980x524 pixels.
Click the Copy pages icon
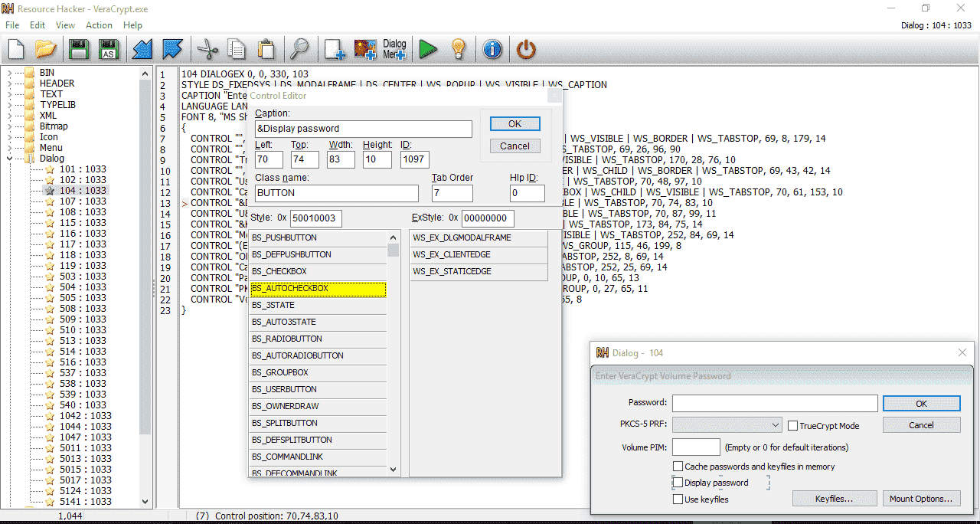pyautogui.click(x=237, y=49)
